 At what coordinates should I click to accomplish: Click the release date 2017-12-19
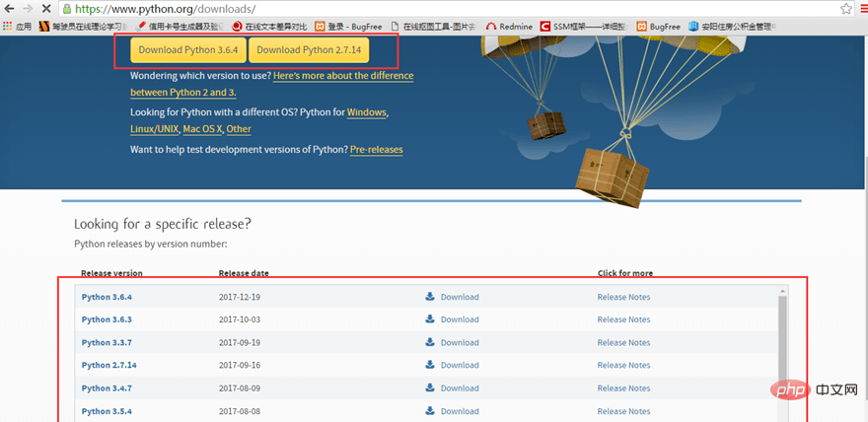(x=239, y=297)
